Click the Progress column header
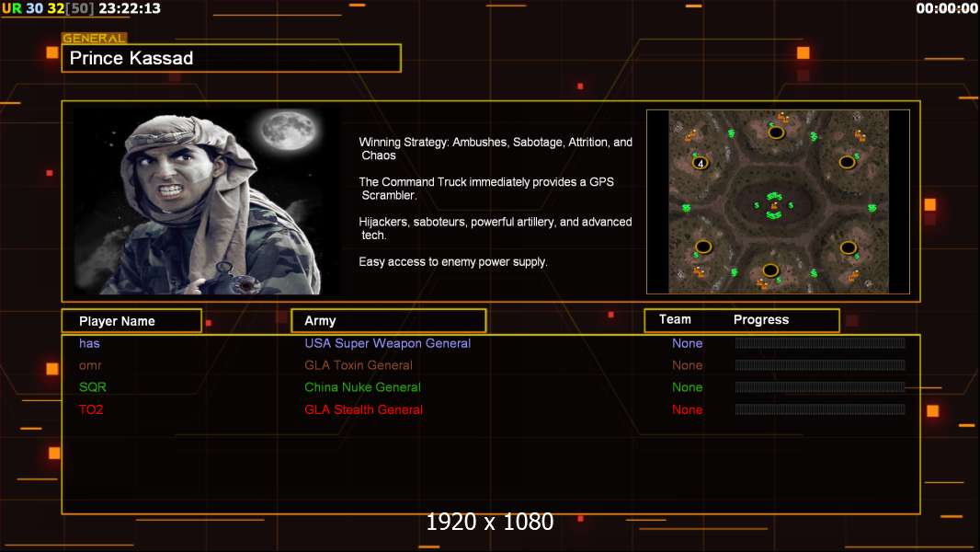 click(x=760, y=319)
